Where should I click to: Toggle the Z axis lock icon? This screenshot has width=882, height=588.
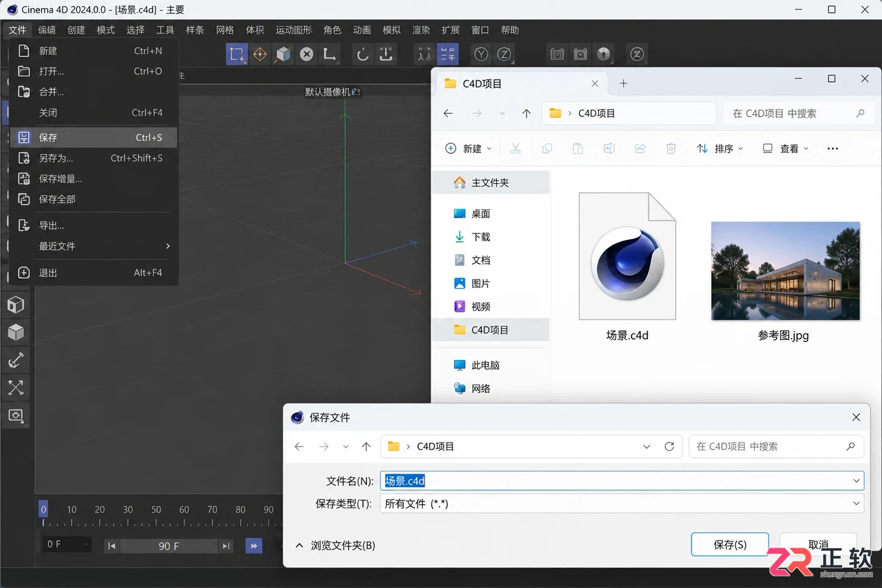coord(504,54)
